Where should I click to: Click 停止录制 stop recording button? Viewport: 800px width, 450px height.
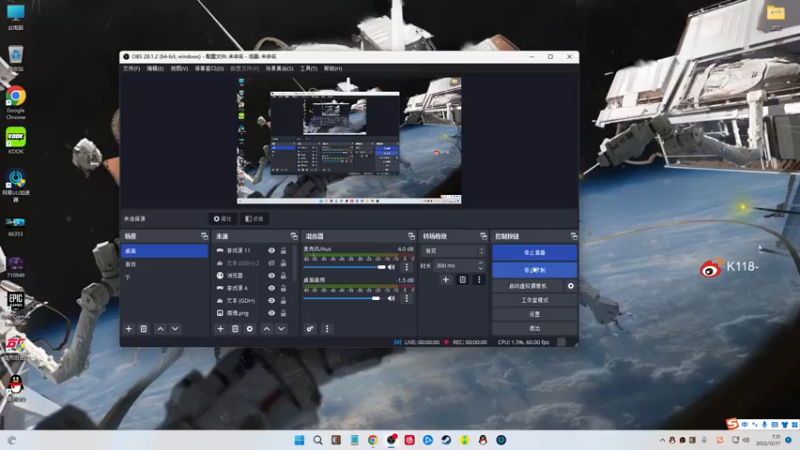pyautogui.click(x=534, y=270)
